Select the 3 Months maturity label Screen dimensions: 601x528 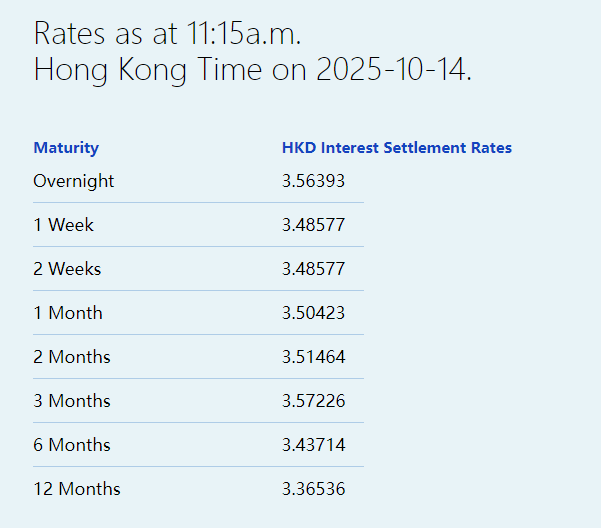pyautogui.click(x=72, y=401)
